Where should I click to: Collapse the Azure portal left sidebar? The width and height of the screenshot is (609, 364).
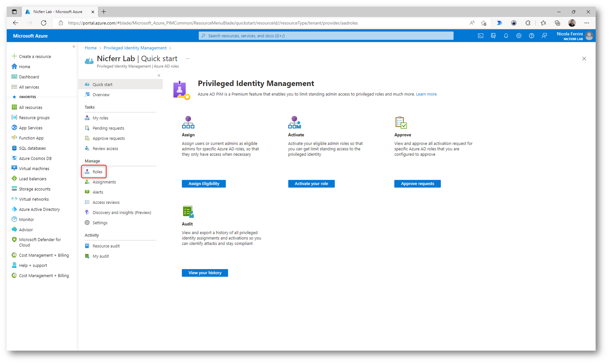(x=74, y=46)
